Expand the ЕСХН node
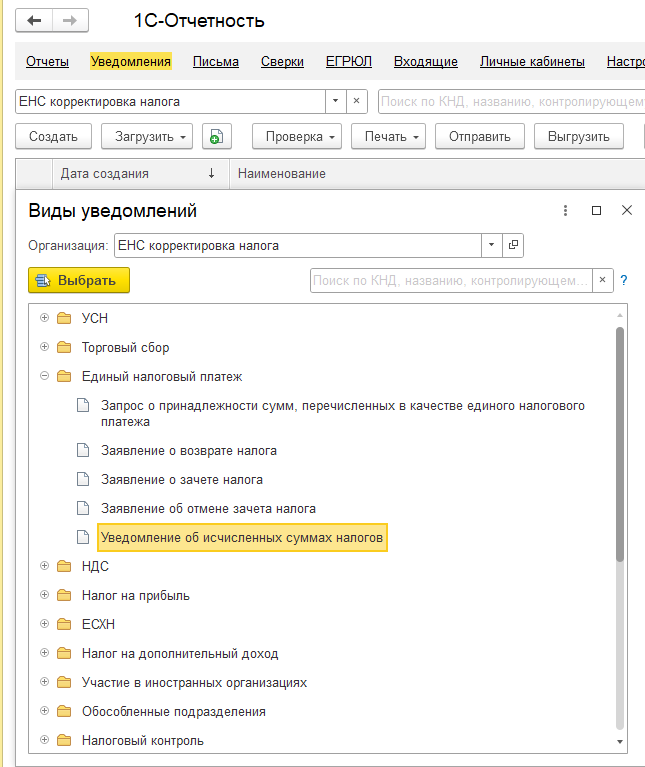The height and width of the screenshot is (767, 645). pos(44,624)
